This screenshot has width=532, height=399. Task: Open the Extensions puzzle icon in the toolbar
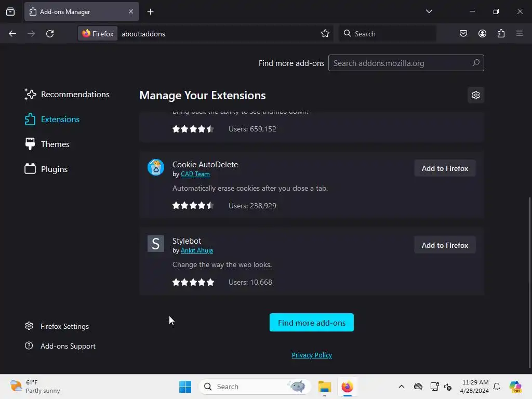[x=501, y=34]
